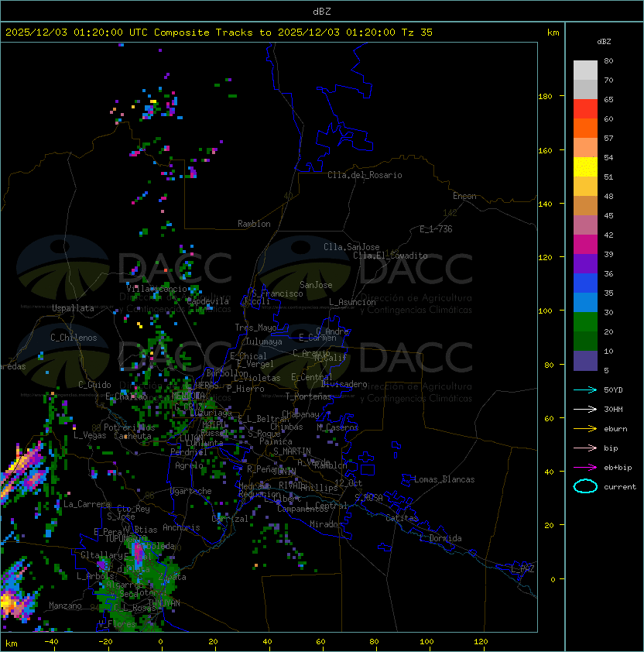Screen dimensions: 644x652
Task: Click the 'L_Asuncion' map label
Action: coord(352,302)
